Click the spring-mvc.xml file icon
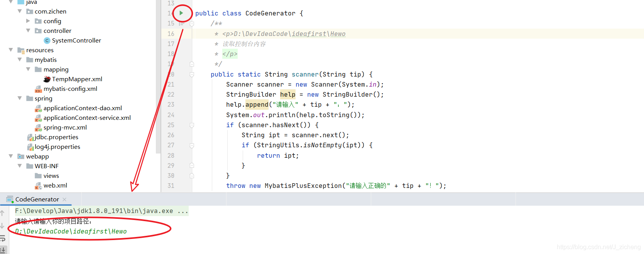 click(x=38, y=128)
